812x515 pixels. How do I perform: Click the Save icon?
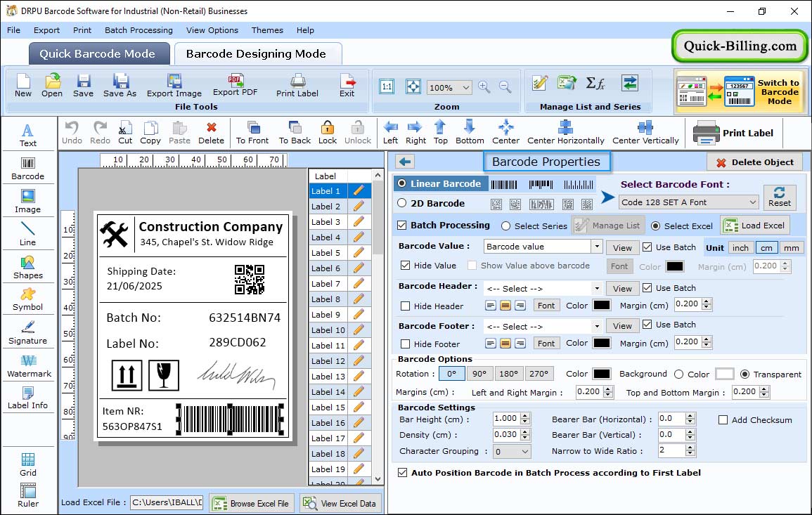click(83, 86)
